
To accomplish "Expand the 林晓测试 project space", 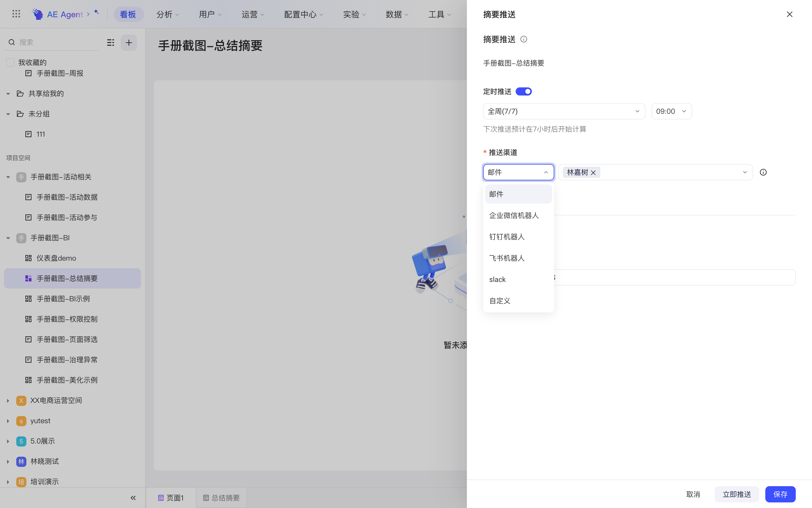I will [8, 462].
